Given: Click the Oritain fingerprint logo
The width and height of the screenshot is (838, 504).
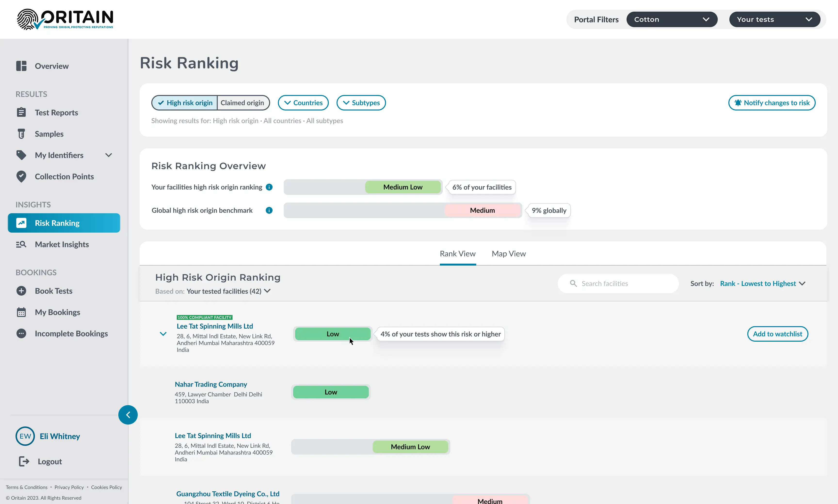Looking at the screenshot, I should (x=65, y=19).
